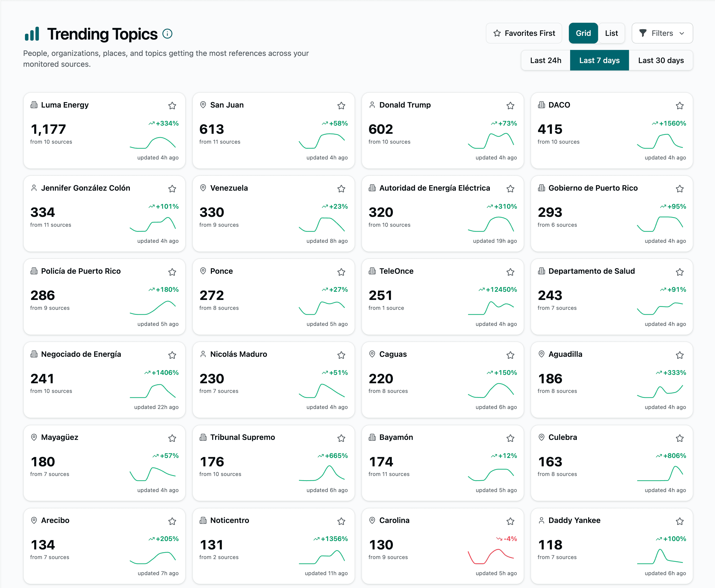Viewport: 715px width, 588px height.
Task: Click the location pin icon on San Juan card
Action: [202, 105]
